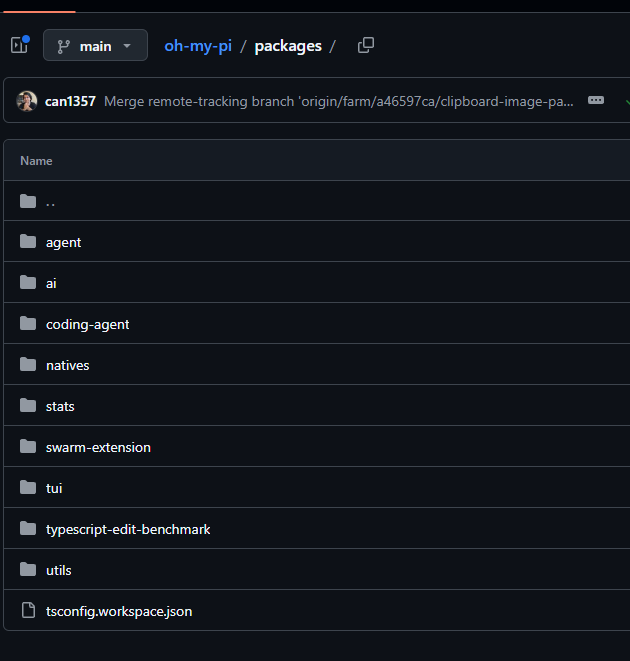
Task: Click the packages breadcrumb
Action: click(288, 46)
